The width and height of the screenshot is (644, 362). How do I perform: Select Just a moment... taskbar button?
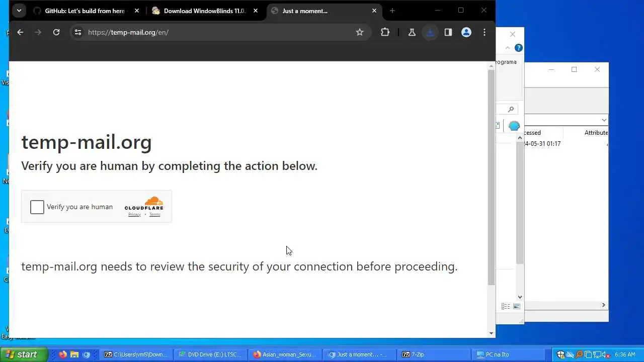click(360, 354)
